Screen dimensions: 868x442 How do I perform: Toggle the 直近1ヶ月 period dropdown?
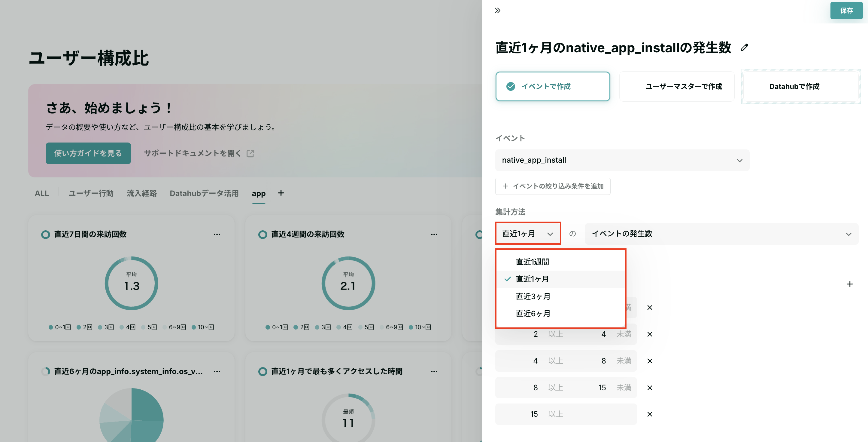pyautogui.click(x=528, y=234)
